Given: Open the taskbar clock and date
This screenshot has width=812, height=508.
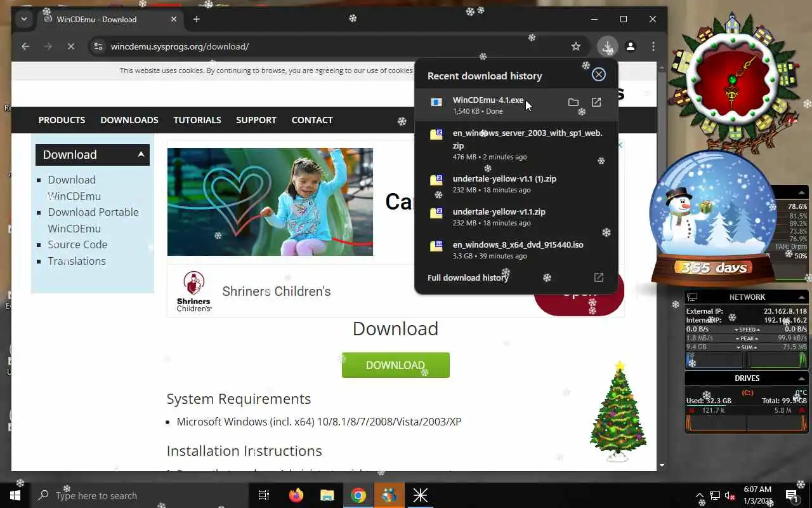Looking at the screenshot, I should (x=758, y=495).
